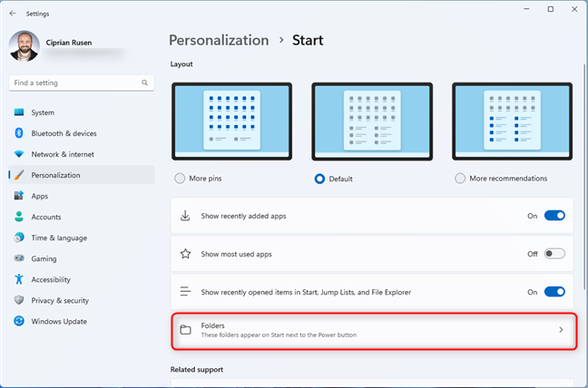Click the Bluetooth icon in sidebar
Viewport: 588px width, 388px height.
(x=19, y=133)
